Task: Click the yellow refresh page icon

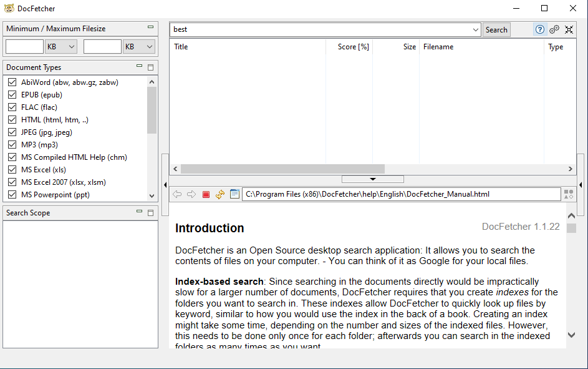Action: pyautogui.click(x=220, y=194)
